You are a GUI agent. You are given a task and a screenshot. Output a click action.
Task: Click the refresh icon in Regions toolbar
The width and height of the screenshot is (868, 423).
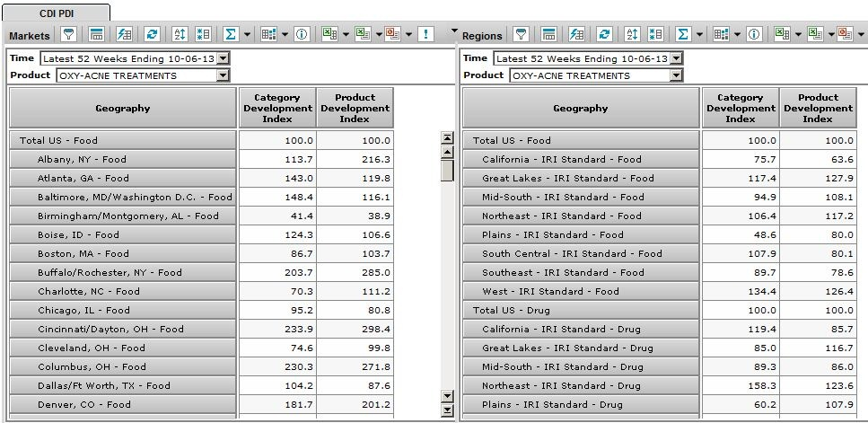point(604,34)
